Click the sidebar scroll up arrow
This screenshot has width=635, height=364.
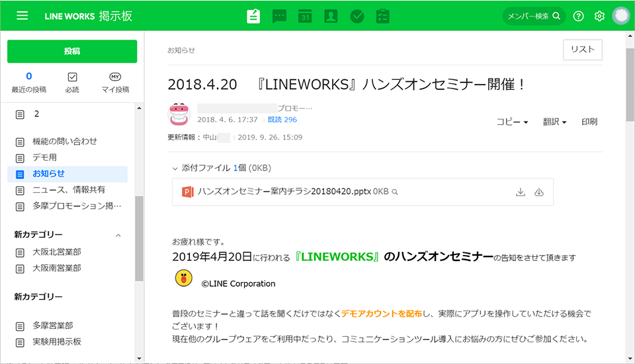(x=140, y=108)
